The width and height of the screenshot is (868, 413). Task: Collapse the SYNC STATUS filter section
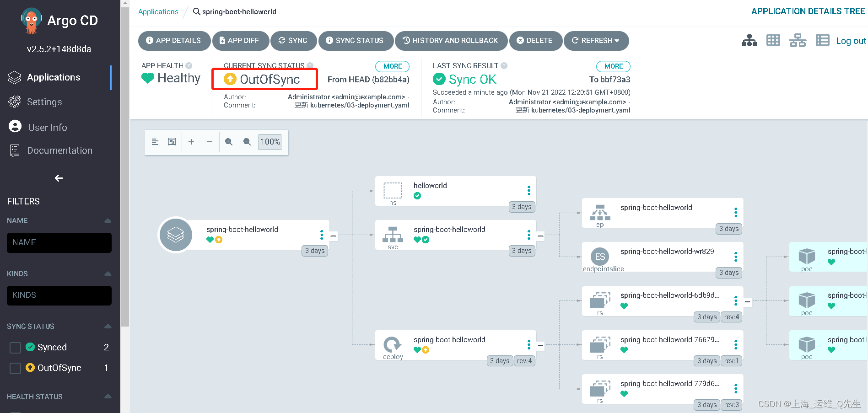[108, 326]
